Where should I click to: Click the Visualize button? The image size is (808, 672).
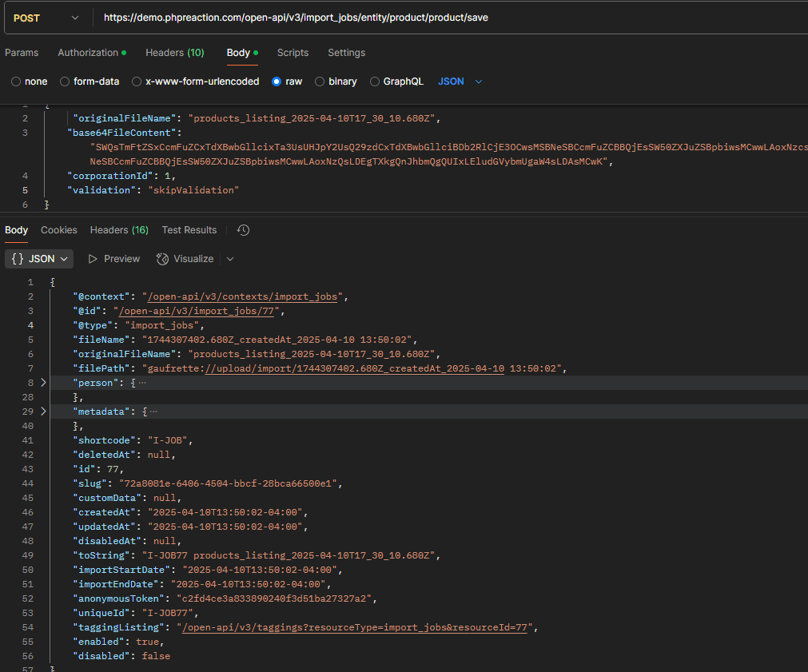185,259
